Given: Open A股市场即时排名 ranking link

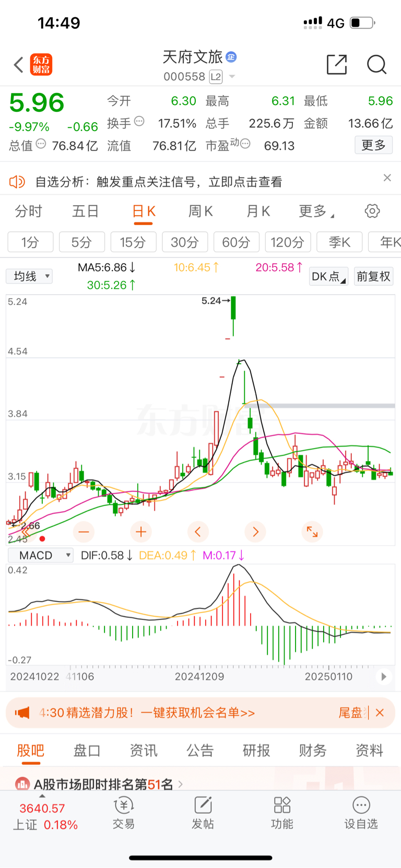Looking at the screenshot, I should 99,784.
